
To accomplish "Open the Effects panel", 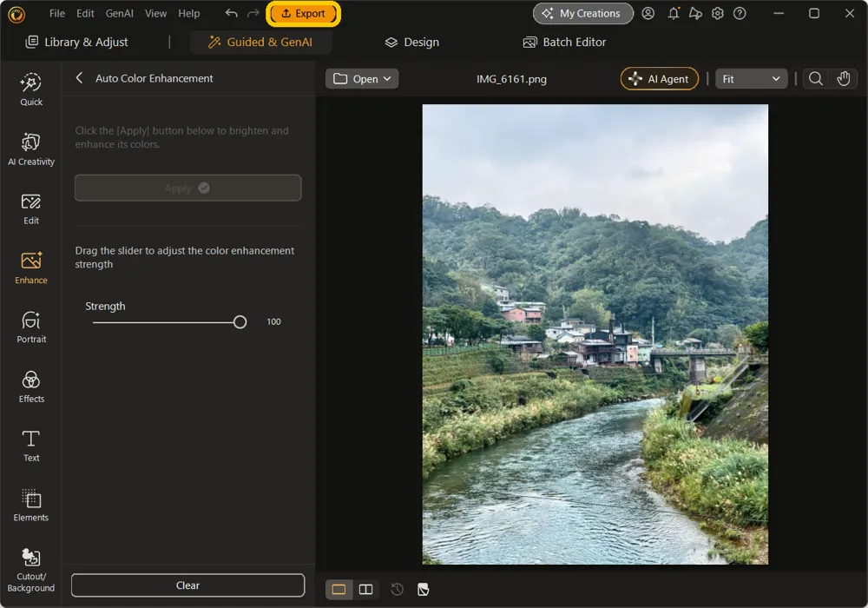I will click(x=31, y=387).
